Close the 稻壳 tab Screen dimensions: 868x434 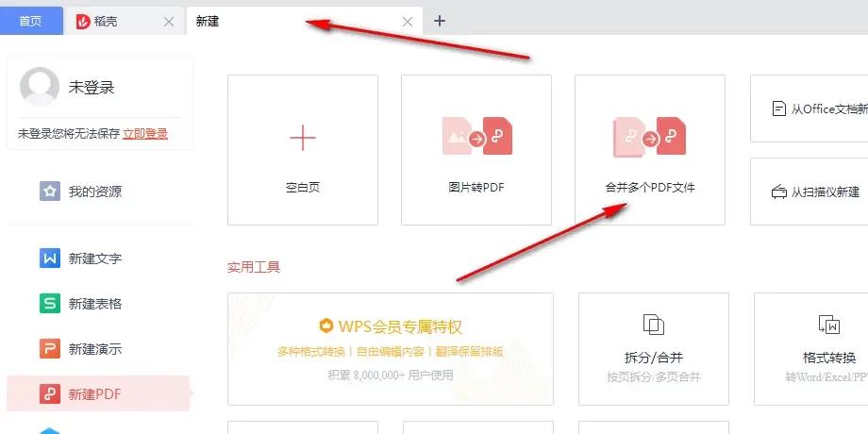pos(169,22)
